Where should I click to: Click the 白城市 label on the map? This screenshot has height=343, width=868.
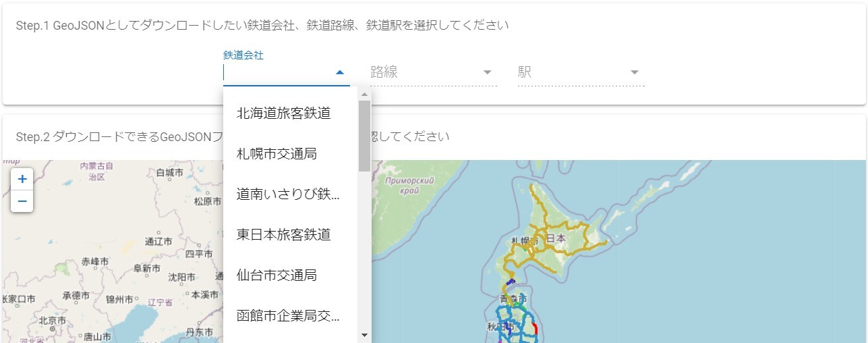pos(169,173)
